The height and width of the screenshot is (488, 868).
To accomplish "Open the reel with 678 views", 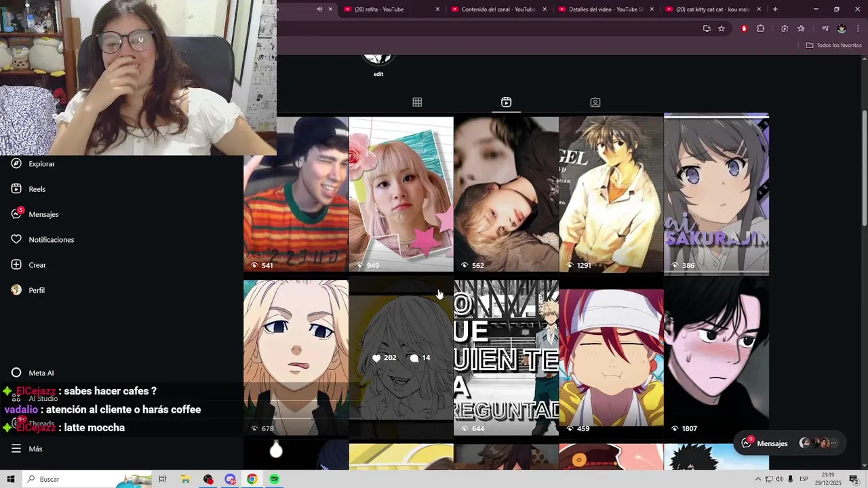I will [x=296, y=358].
